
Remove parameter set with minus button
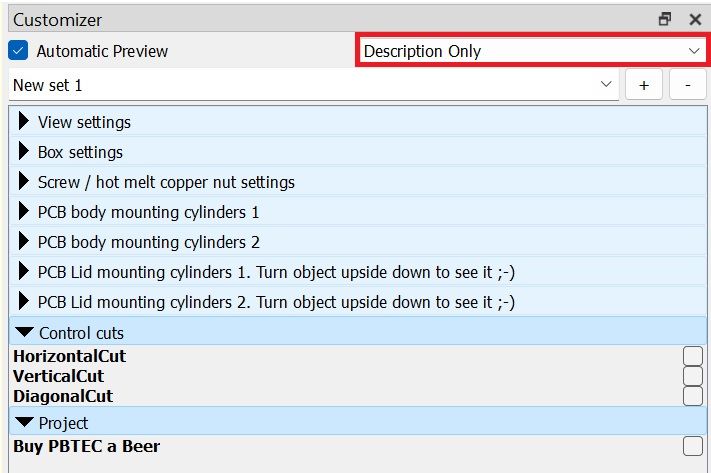pos(687,85)
